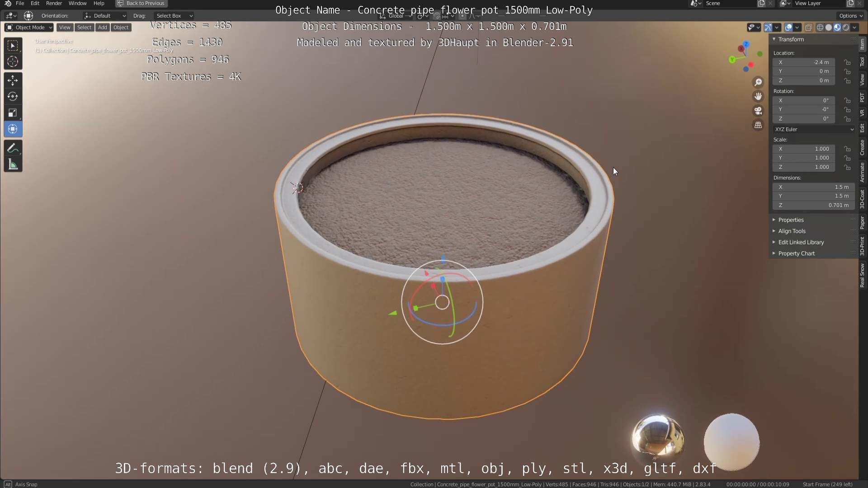Click the new scene icon
This screenshot has height=488, width=868.
(761, 3)
